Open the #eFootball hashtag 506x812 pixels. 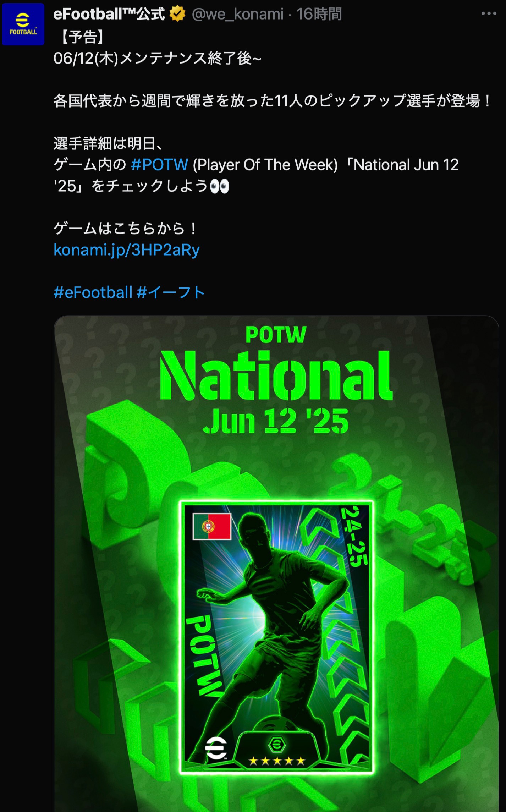pyautogui.click(x=93, y=292)
